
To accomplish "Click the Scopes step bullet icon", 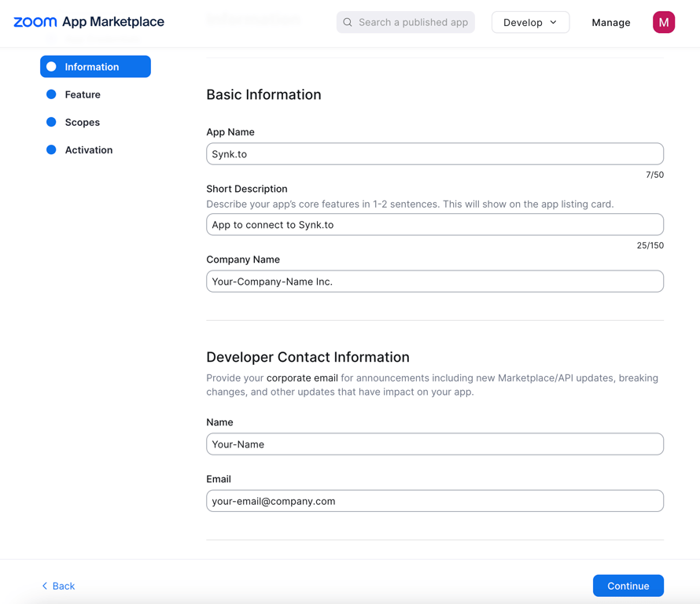I will [52, 122].
